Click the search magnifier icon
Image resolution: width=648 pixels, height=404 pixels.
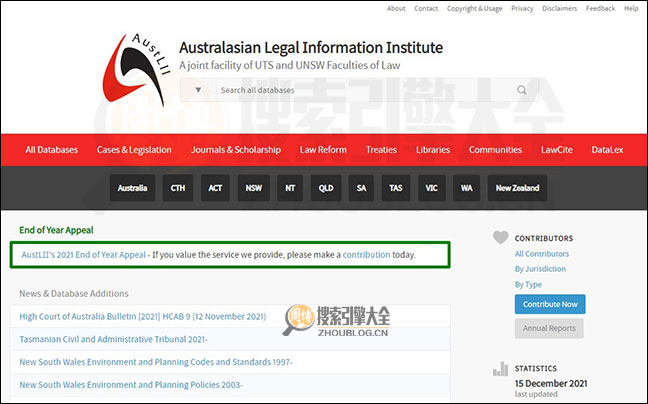click(x=521, y=90)
